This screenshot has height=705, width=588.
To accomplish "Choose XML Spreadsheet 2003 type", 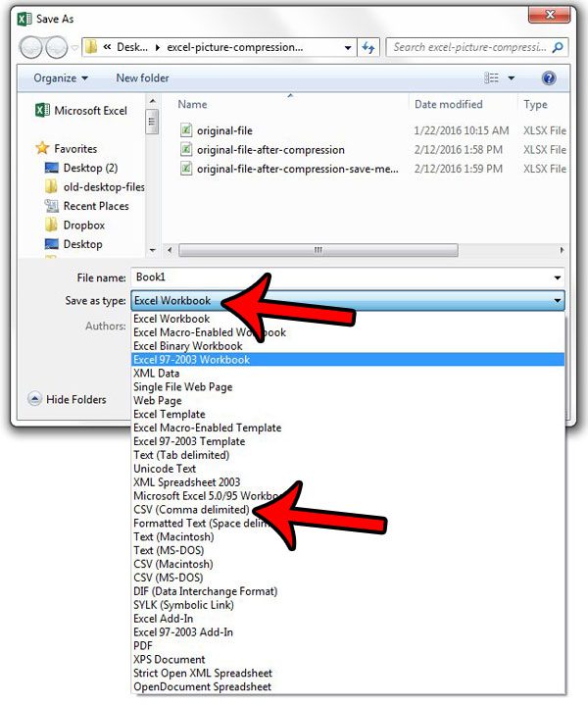I will [349, 482].
